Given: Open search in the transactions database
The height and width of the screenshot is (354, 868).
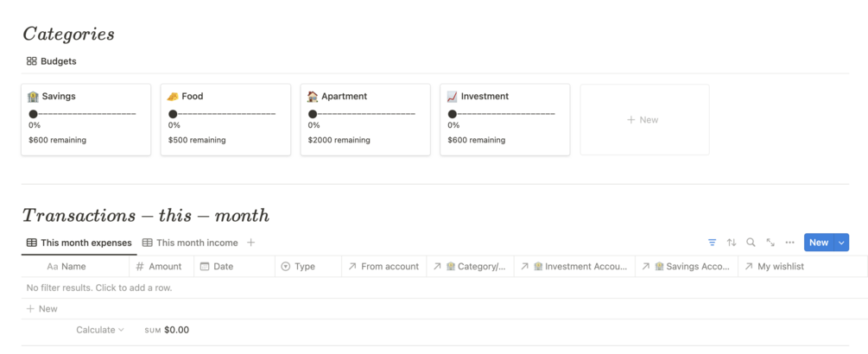Looking at the screenshot, I should point(751,243).
